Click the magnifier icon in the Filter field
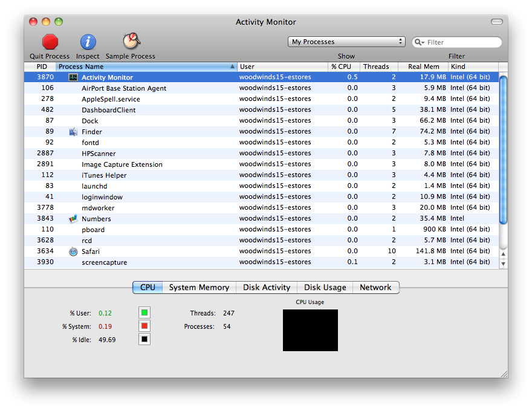This screenshot has height=411, width=532. (419, 42)
